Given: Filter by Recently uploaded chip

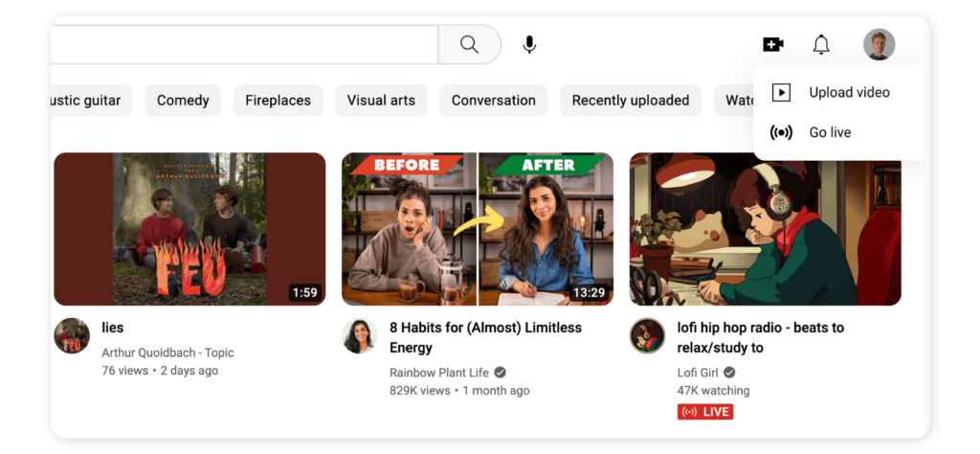Looking at the screenshot, I should pos(631,100).
